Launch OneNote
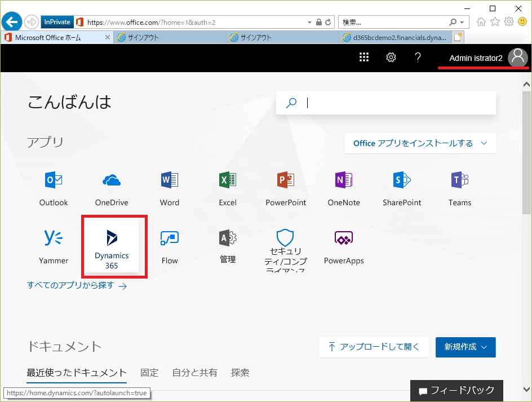Viewport: 532px width, 402px height. pyautogui.click(x=344, y=189)
